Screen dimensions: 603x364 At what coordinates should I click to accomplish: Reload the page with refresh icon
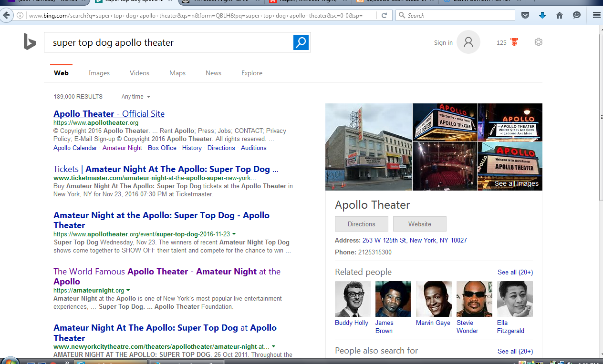coord(384,16)
